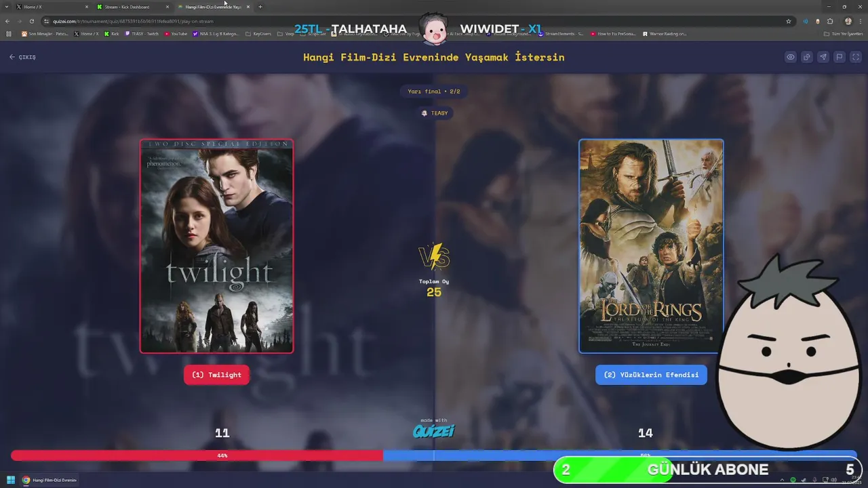The width and height of the screenshot is (868, 488).
Task: Click the send/share paper plane icon
Action: point(823,57)
